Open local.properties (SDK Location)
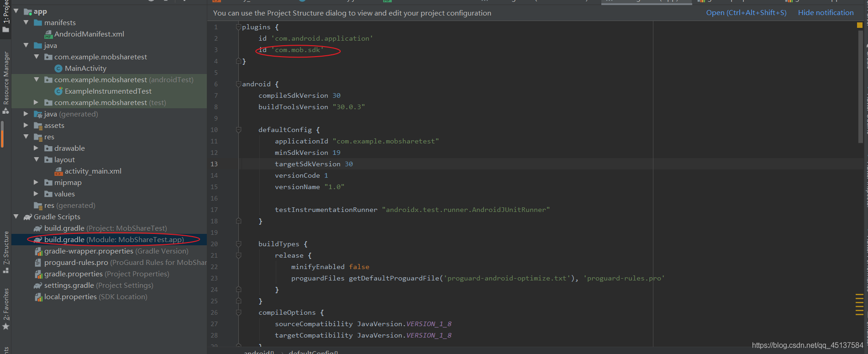 coord(95,296)
